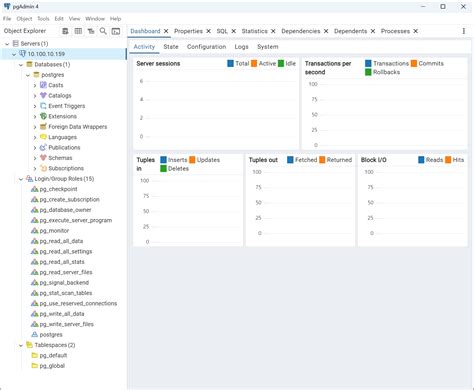Toggle Active series in Server sessions legend
The height and width of the screenshot is (390, 474).
coord(263,63)
